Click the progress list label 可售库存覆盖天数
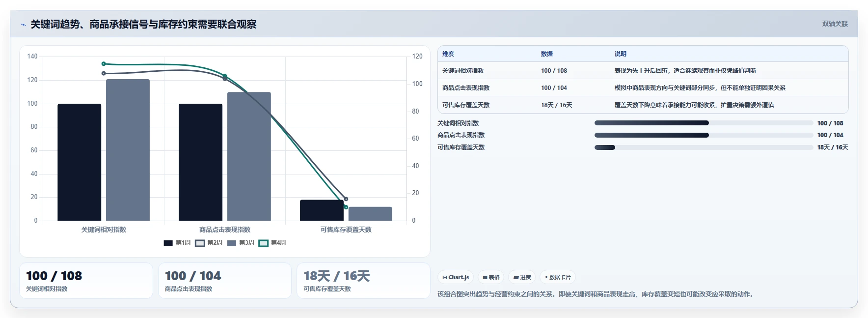Viewport: 868px width, 318px height. tap(461, 147)
